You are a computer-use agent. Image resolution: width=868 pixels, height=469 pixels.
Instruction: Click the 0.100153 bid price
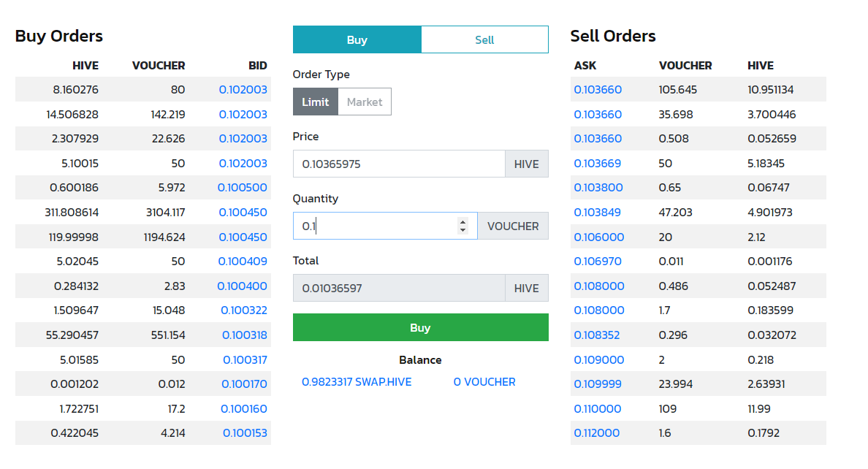point(245,433)
